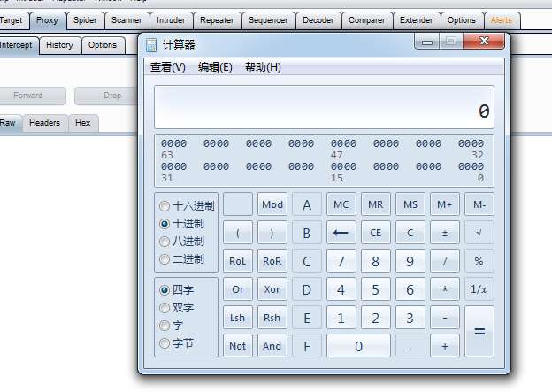Select decimal 十进制 mode
The width and height of the screenshot is (552, 392).
click(x=181, y=224)
